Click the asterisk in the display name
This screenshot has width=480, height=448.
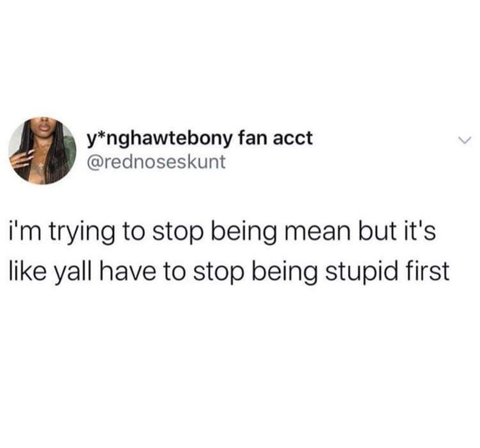tap(101, 134)
